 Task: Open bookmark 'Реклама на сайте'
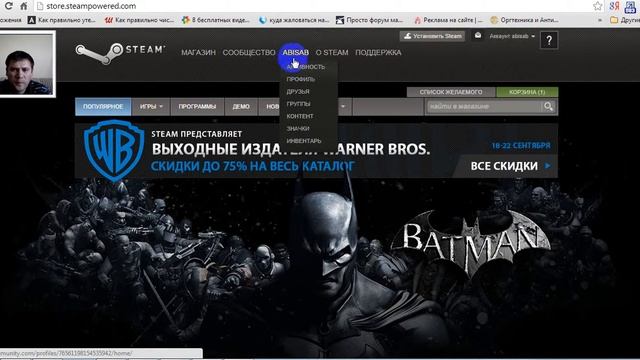448,20
